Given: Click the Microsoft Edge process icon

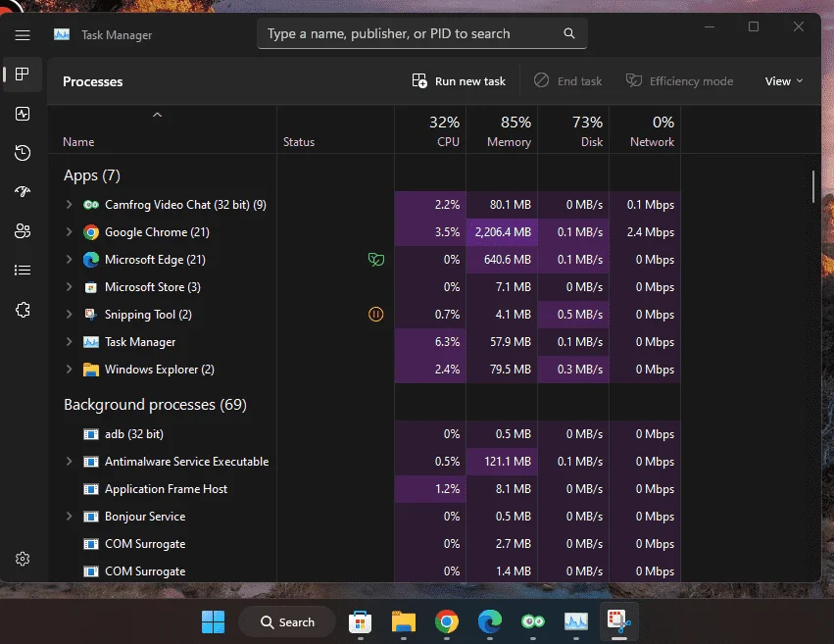Looking at the screenshot, I should pyautogui.click(x=91, y=260).
